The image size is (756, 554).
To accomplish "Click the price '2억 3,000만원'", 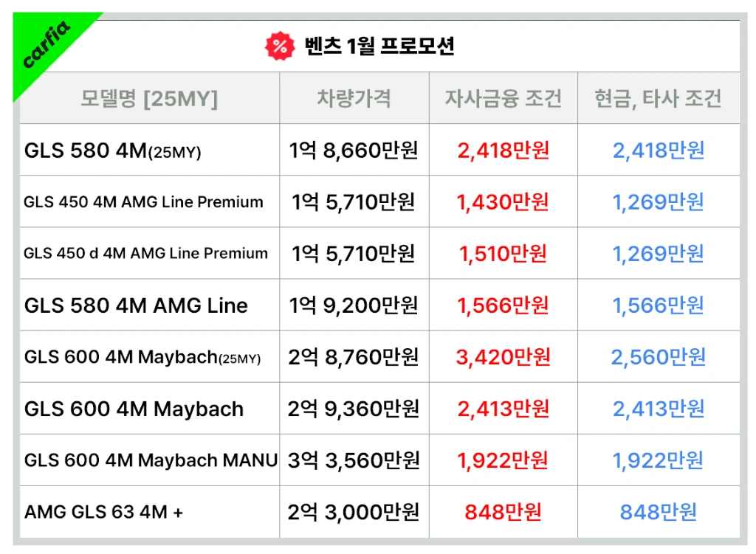I will coord(354,512).
